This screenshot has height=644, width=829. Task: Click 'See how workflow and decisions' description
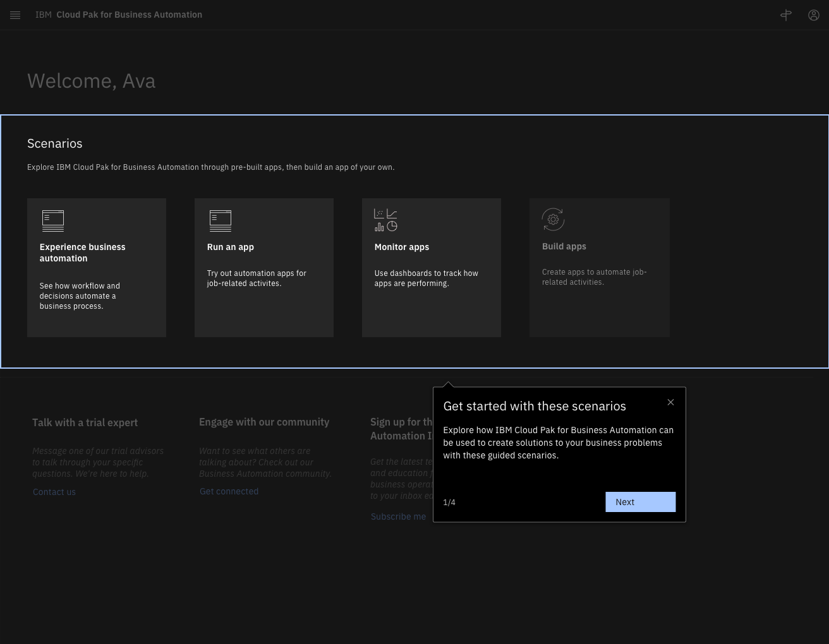(x=80, y=296)
